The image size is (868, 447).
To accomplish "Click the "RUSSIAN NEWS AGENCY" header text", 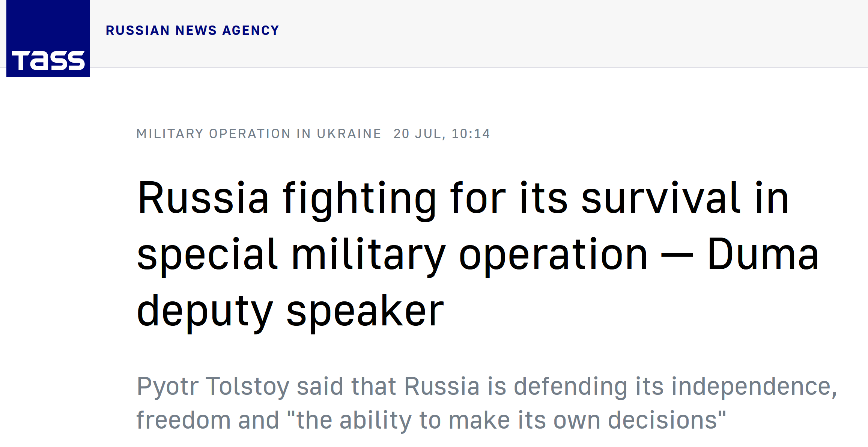I will coord(193,30).
